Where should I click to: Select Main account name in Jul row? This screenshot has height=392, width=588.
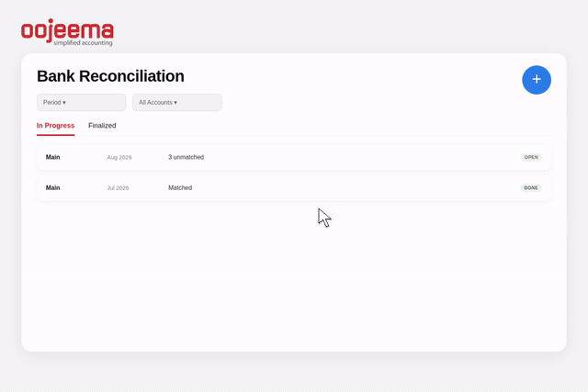tap(53, 188)
